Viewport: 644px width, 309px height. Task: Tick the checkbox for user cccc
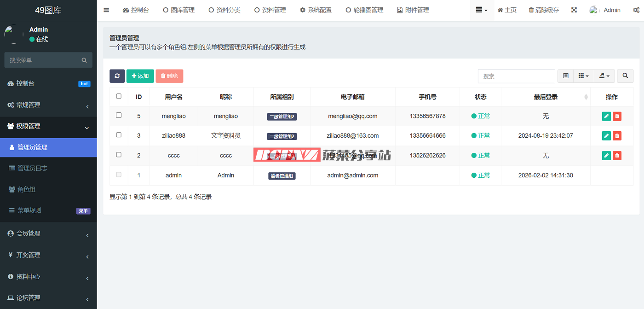click(119, 155)
